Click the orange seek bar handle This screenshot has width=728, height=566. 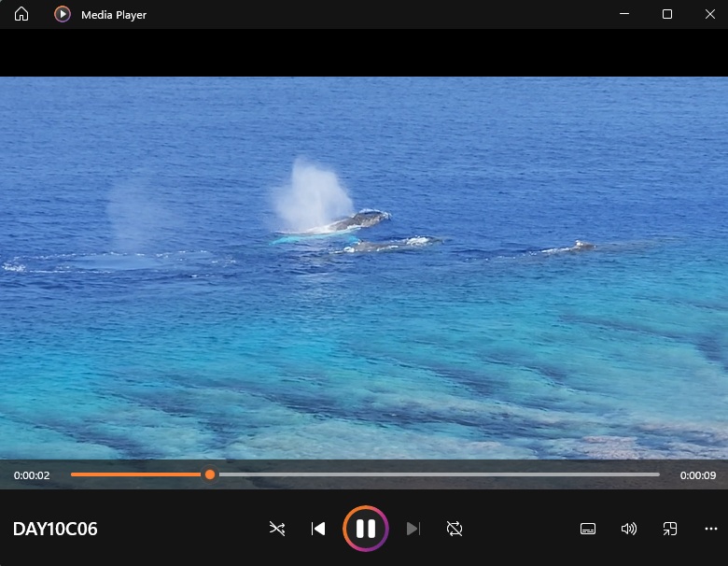coord(210,474)
